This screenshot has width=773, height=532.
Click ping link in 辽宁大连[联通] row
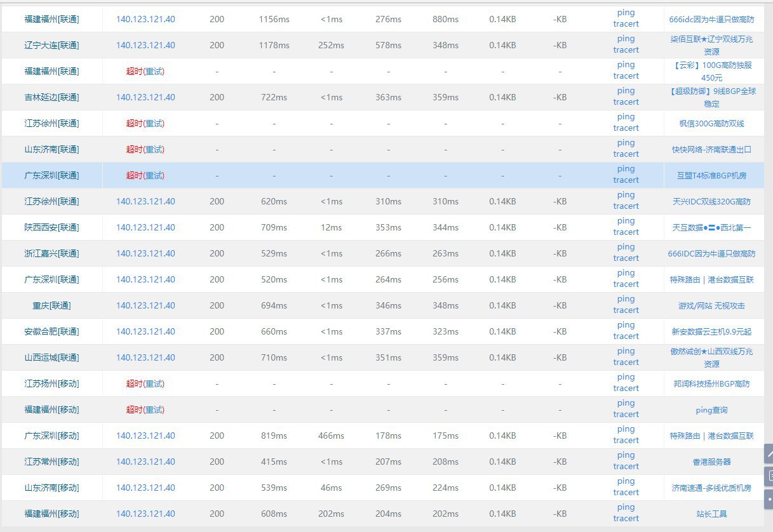[626, 39]
